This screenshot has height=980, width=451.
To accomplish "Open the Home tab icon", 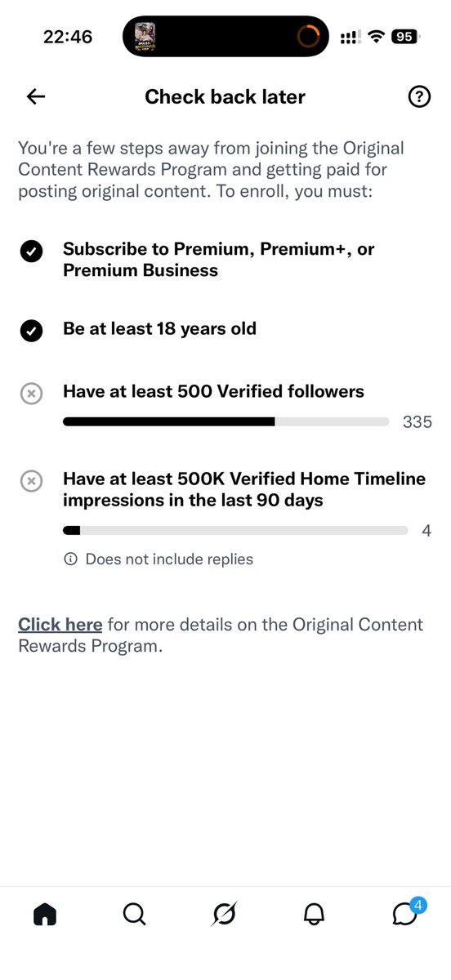I will [45, 915].
